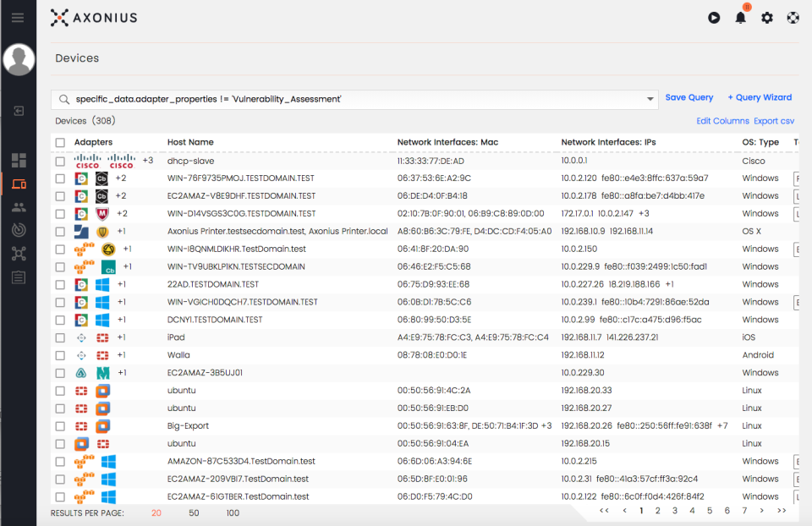The image size is (812, 526).
Task: Expand +3 IPs on WIN-D14VSGS3C0G row
Action: 644,213
